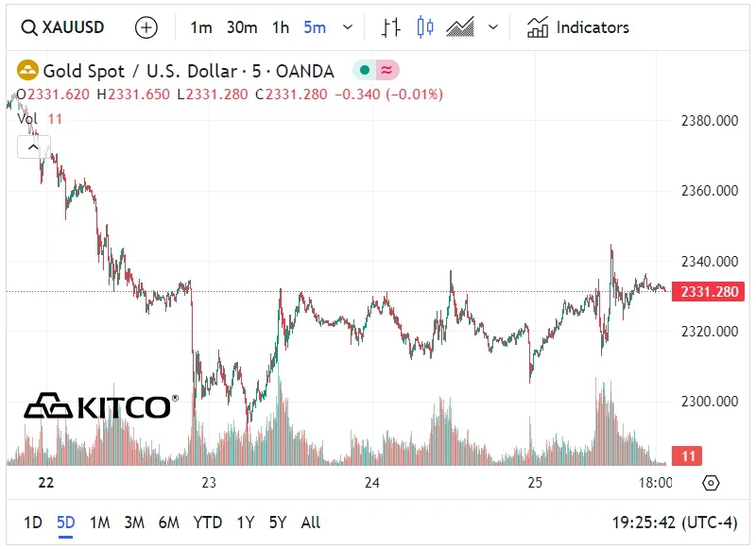Image resolution: width=756 pixels, height=549 pixels.
Task: Click date 22 on time axis
Action: 45,483
